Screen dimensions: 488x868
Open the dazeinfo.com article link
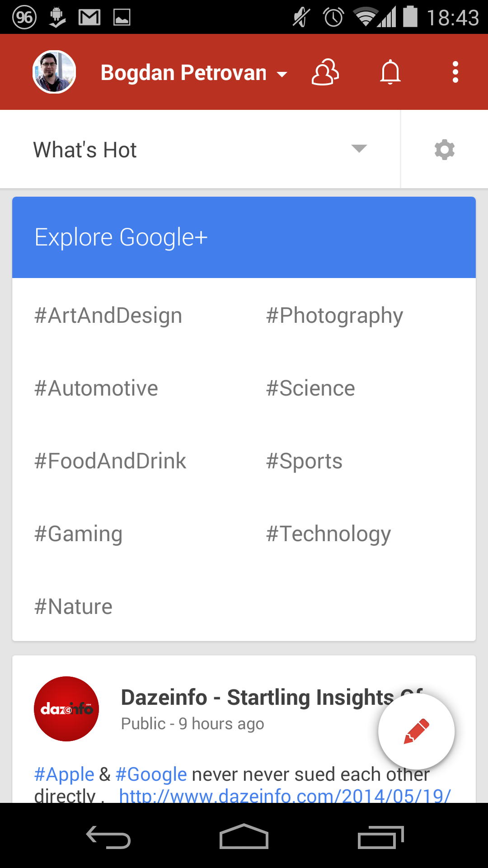[285, 795]
